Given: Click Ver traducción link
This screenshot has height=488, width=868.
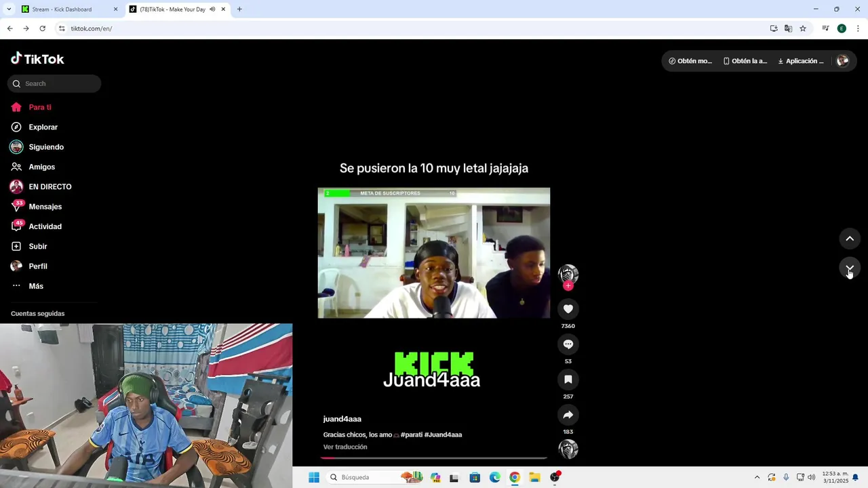Looking at the screenshot, I should pyautogui.click(x=345, y=447).
